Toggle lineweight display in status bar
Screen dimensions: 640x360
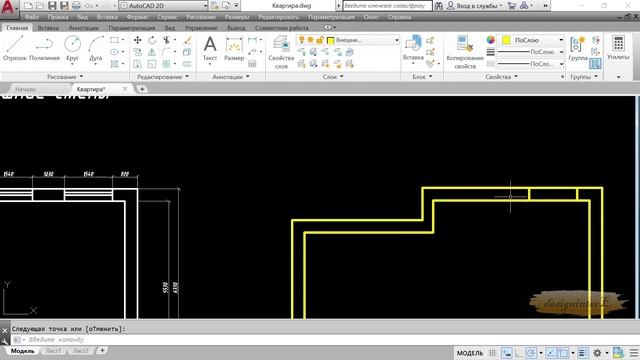[x=583, y=353]
